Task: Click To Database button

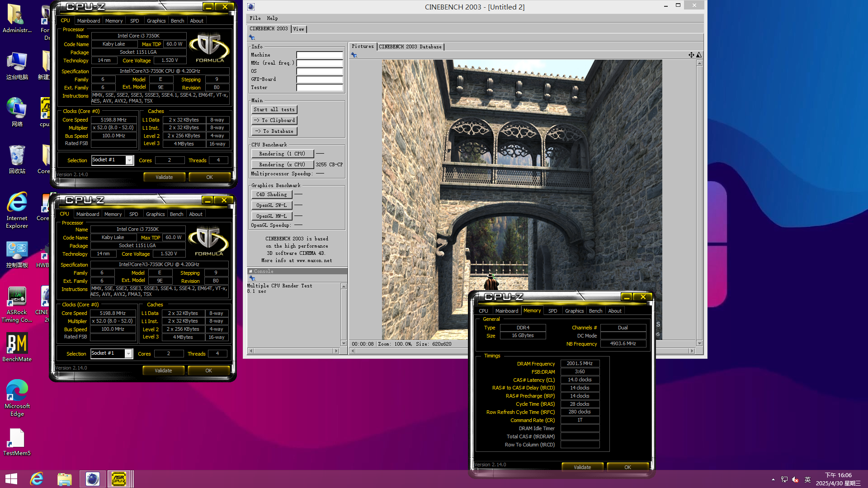Action: [274, 131]
